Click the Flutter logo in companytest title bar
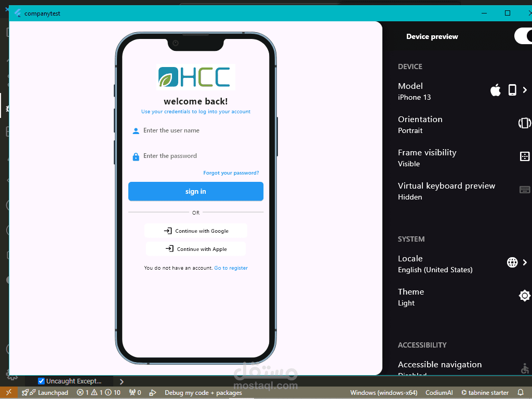 coord(18,13)
